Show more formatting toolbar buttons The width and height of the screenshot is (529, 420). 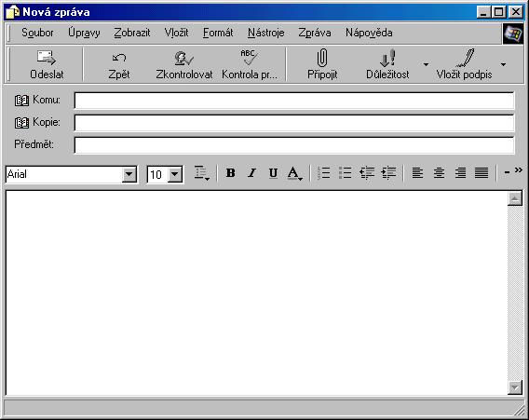[519, 170]
